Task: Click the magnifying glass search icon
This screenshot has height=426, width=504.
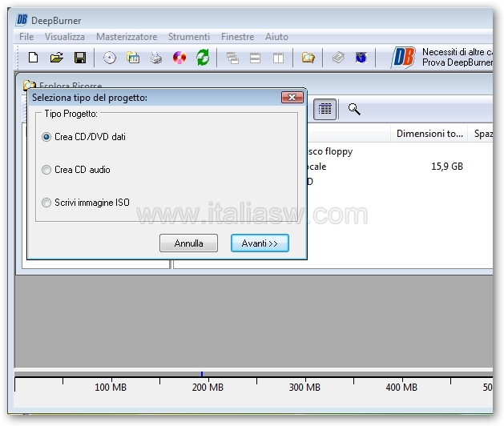Action: pyautogui.click(x=354, y=109)
